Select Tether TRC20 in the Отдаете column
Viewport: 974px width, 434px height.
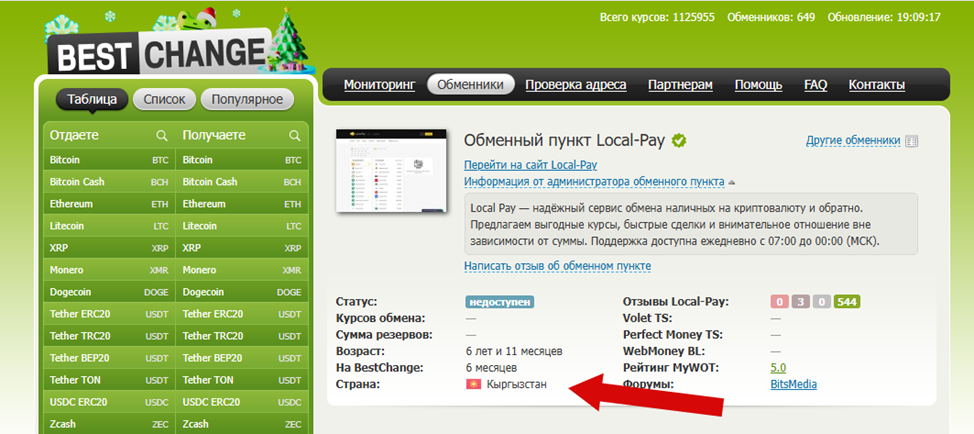[x=109, y=336]
